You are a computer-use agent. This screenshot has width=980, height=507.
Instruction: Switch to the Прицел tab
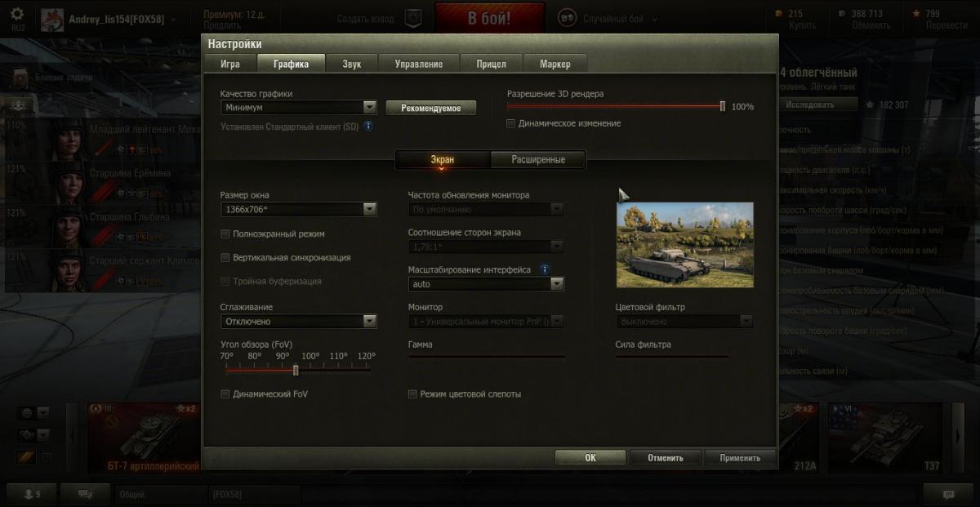pos(491,64)
